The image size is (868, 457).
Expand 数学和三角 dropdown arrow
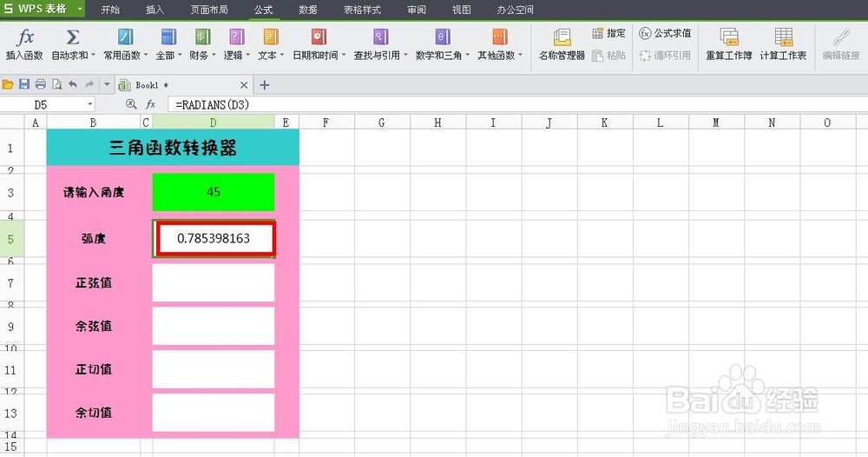click(x=467, y=56)
